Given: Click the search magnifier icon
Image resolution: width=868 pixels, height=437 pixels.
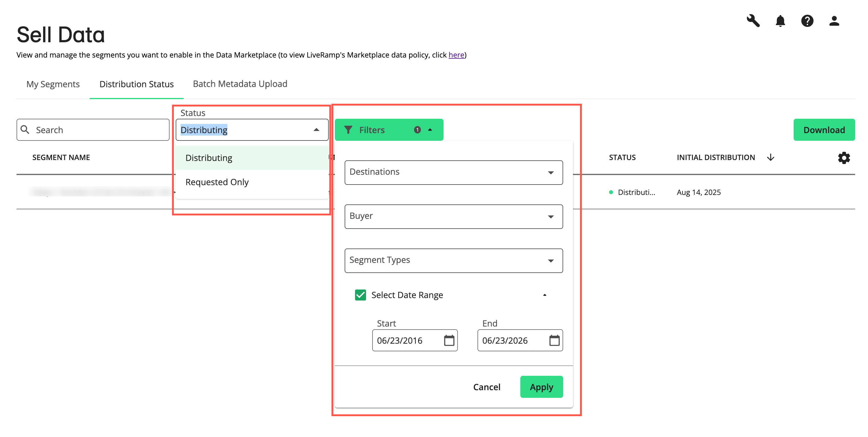Looking at the screenshot, I should [x=25, y=129].
